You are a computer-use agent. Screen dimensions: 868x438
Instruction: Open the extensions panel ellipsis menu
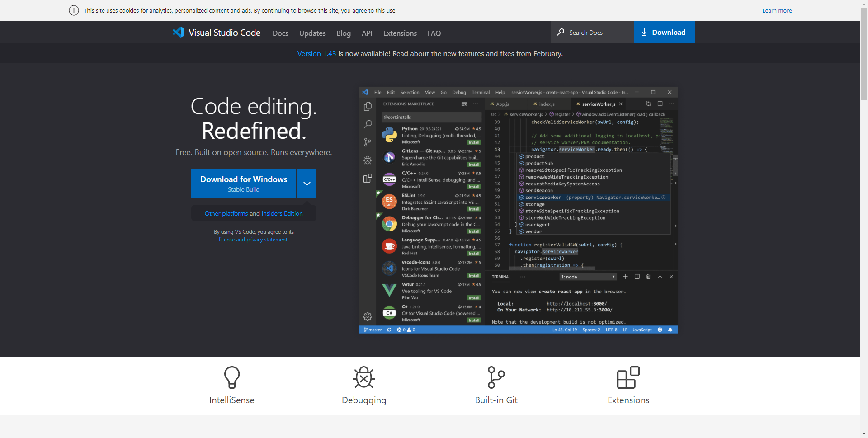[476, 104]
